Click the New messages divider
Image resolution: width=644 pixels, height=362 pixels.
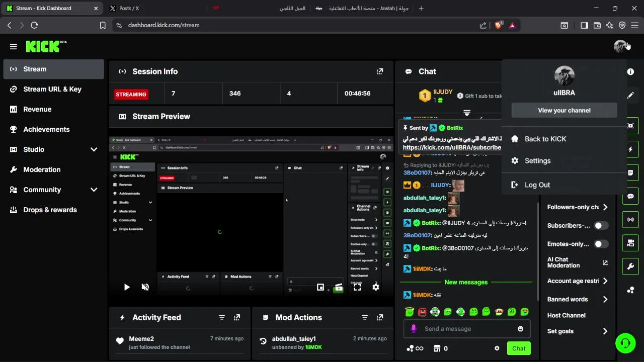pyautogui.click(x=466, y=282)
